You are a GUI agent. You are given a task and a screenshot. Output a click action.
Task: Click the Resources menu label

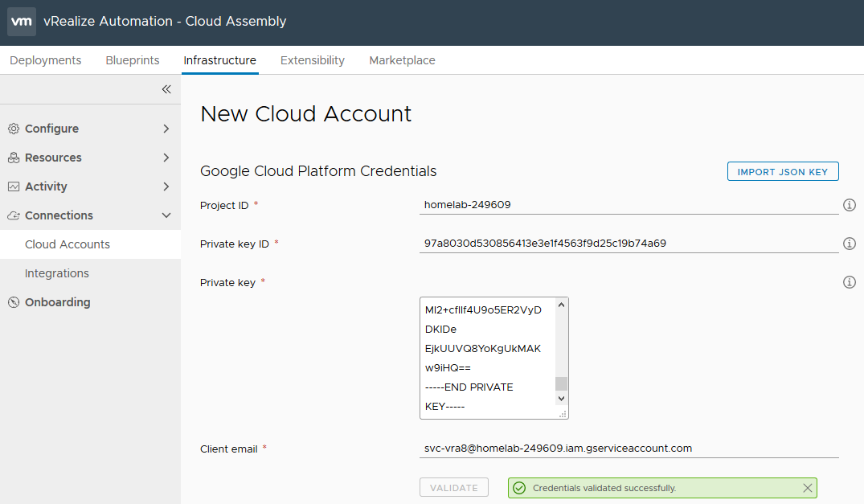(x=53, y=158)
